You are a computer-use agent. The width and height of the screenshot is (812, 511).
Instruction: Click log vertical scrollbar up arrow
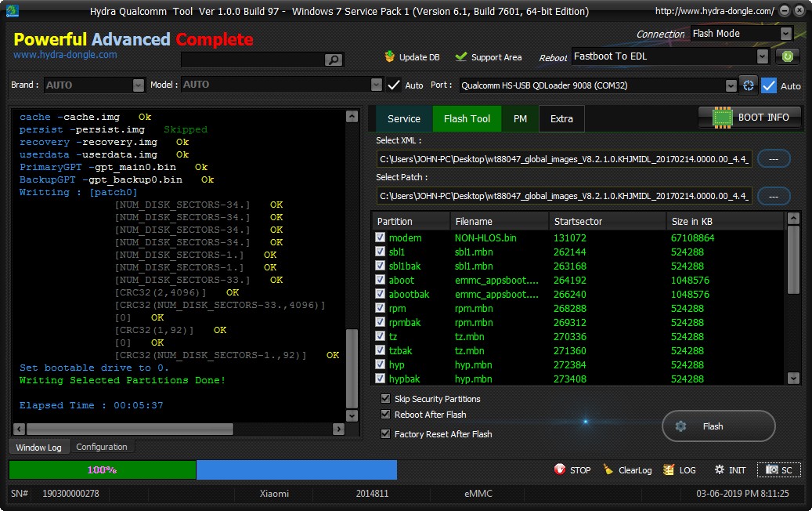pos(352,116)
